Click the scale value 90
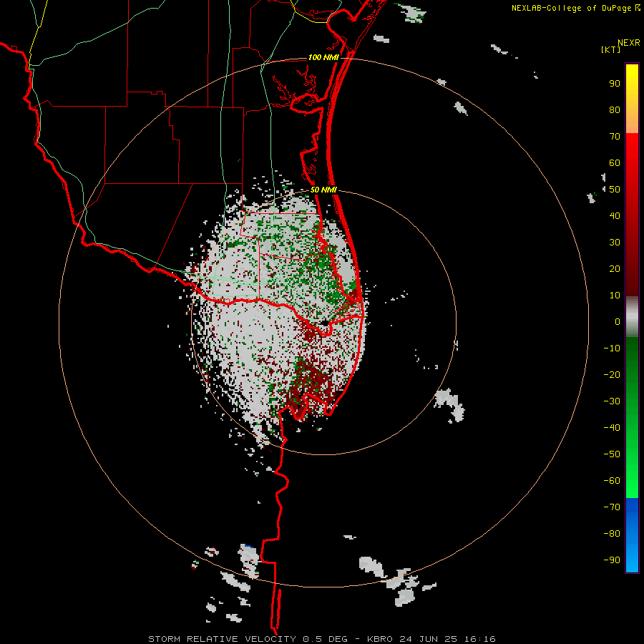The width and height of the screenshot is (644, 644). pyautogui.click(x=615, y=84)
